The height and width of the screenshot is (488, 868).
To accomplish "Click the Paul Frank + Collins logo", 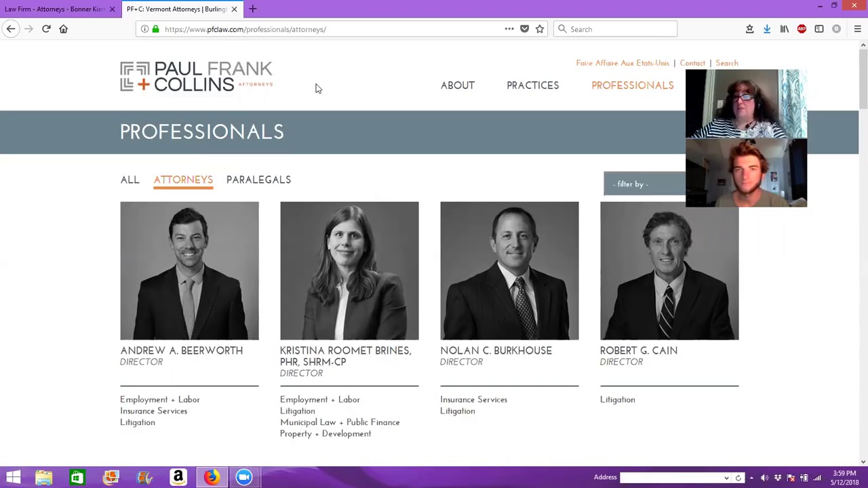I will coord(197,77).
